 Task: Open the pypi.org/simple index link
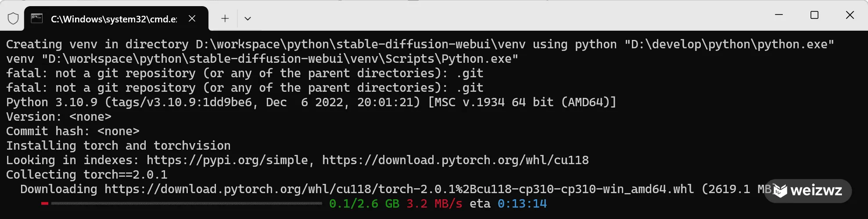[227, 160]
